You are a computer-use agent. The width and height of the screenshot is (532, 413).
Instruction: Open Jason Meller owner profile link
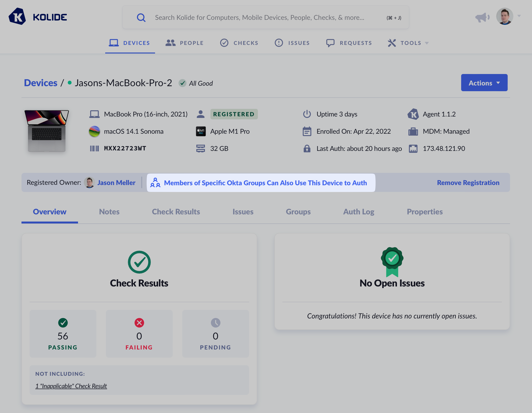click(116, 183)
